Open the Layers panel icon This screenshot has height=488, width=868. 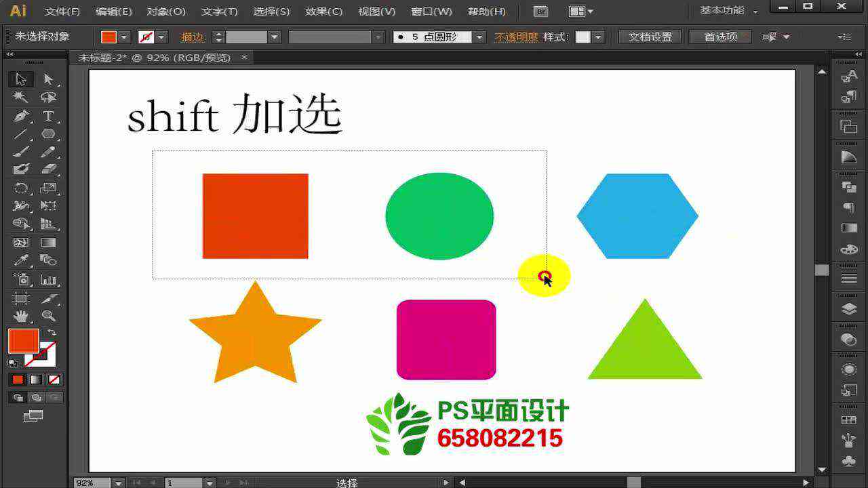(849, 309)
